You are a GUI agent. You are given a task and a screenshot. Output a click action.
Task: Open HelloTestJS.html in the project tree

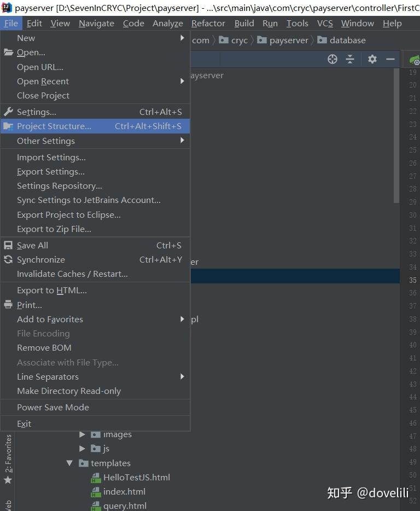point(136,477)
